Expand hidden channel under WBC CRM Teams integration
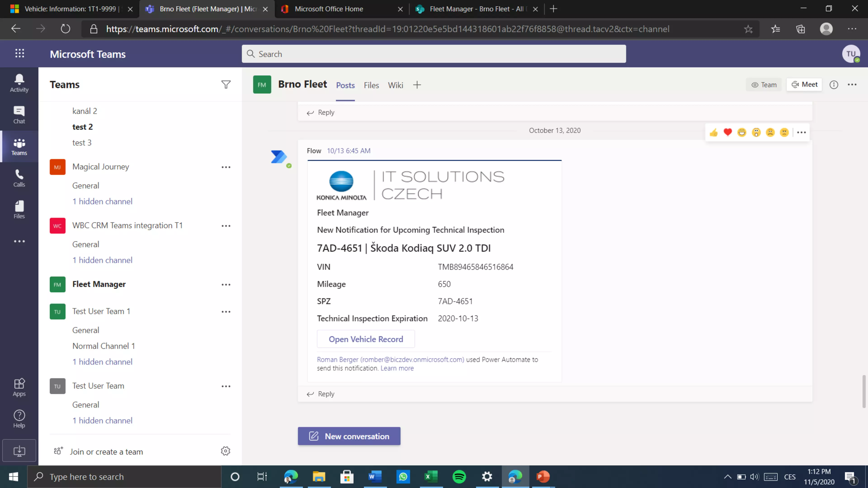 (102, 260)
